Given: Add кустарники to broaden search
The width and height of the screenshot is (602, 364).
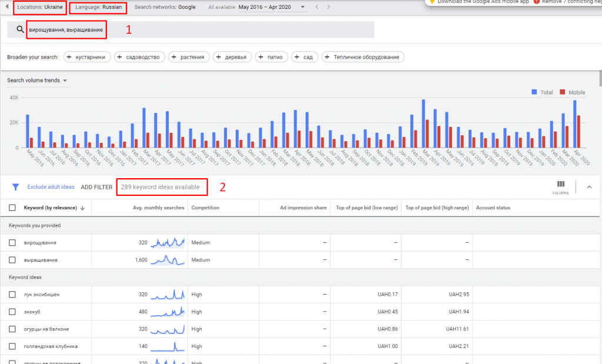Looking at the screenshot, I should pos(86,57).
